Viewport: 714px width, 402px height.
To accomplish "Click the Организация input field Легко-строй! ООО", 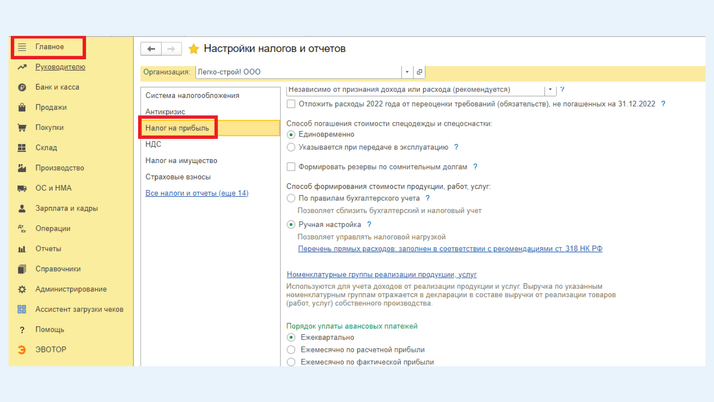I will [x=299, y=72].
